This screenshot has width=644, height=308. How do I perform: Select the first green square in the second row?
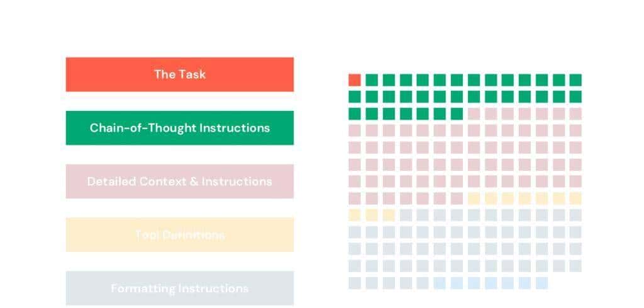pos(355,97)
